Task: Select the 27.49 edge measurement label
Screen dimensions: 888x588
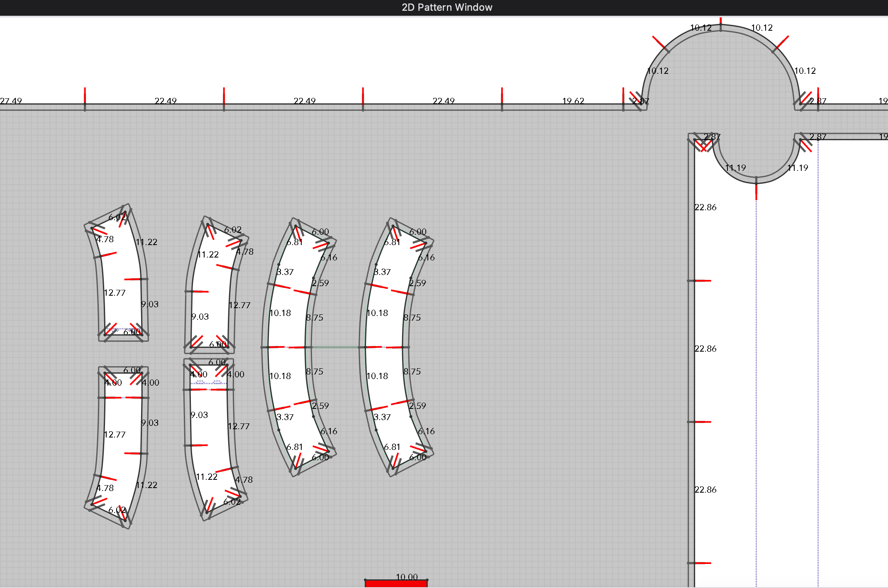Action: [11, 101]
